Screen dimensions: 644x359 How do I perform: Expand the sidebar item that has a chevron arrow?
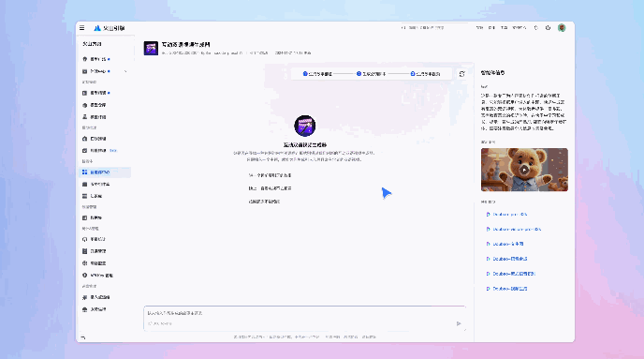105,71
